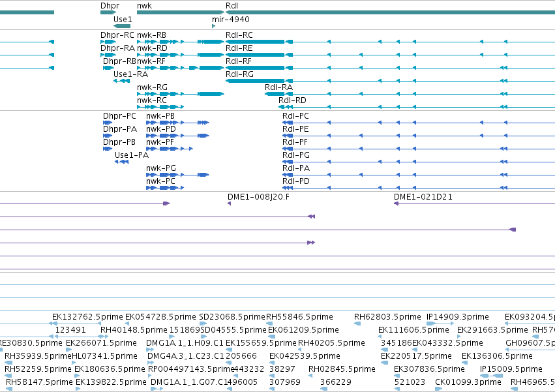Select the nwk-RF transcript label
Viewport: 555px width, 392px height.
[151, 61]
